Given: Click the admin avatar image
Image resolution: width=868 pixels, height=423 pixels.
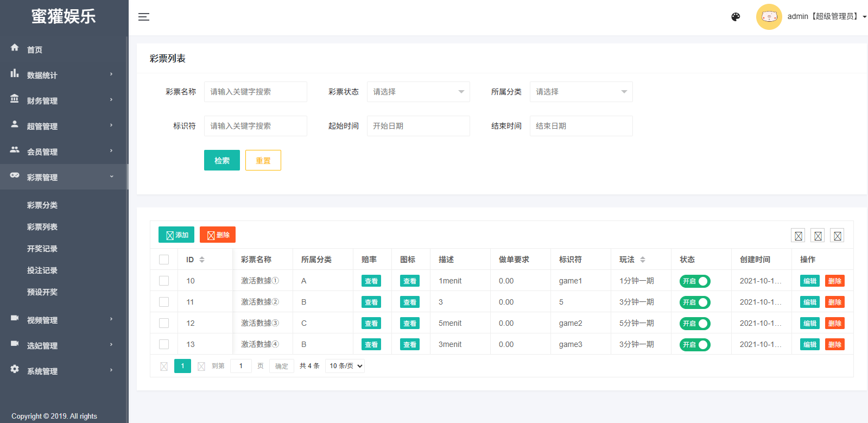Looking at the screenshot, I should 769,17.
